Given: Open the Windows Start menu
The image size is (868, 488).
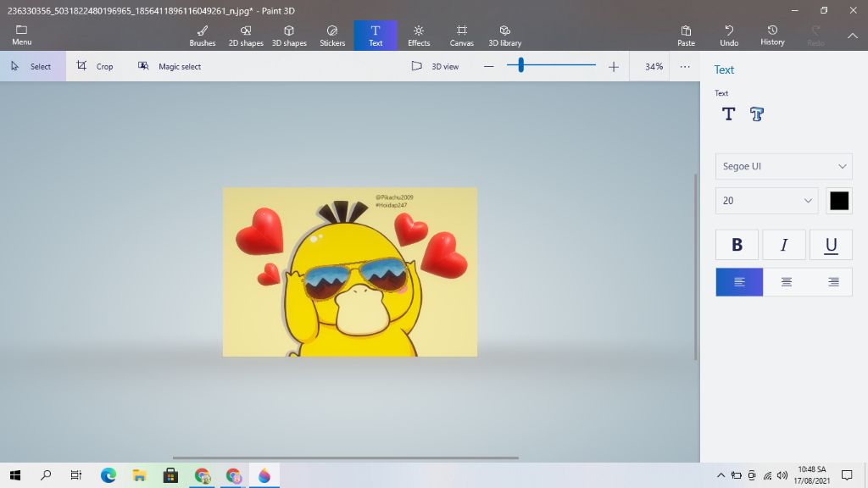Looking at the screenshot, I should pyautogui.click(x=15, y=474).
